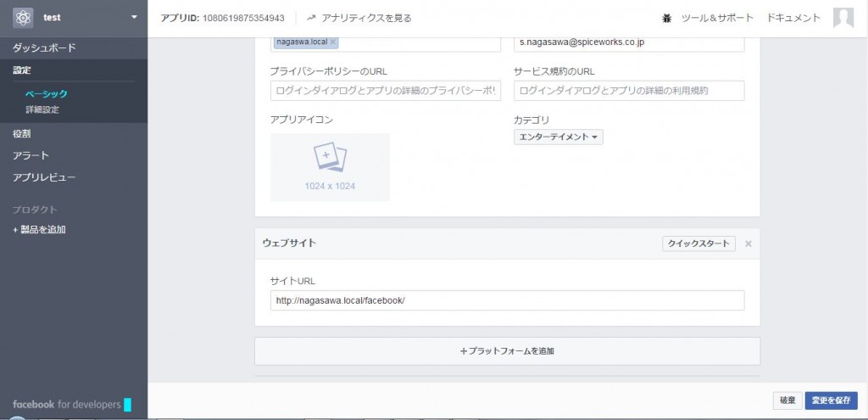Open アプリレビュー in the sidebar
Screen dimensions: 868x420
tap(44, 178)
